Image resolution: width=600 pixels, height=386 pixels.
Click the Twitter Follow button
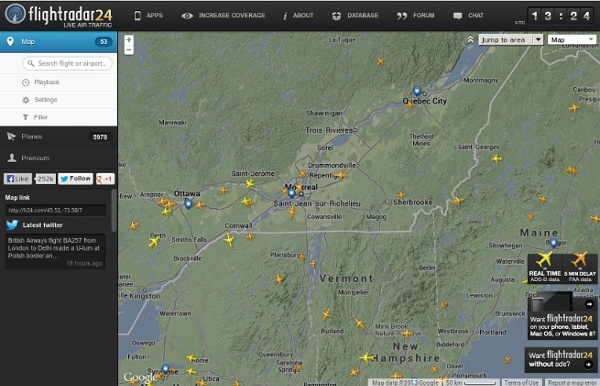pyautogui.click(x=76, y=179)
